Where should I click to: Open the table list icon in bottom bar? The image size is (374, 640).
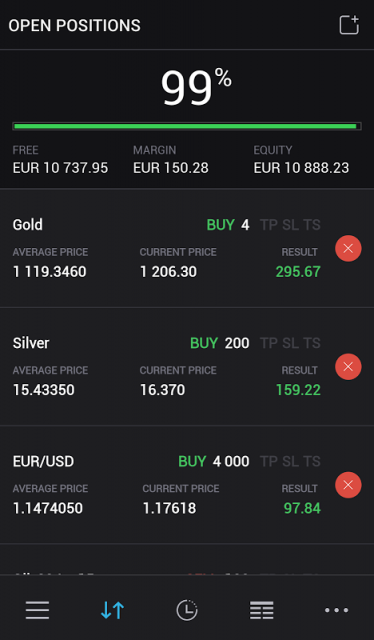coord(262,610)
